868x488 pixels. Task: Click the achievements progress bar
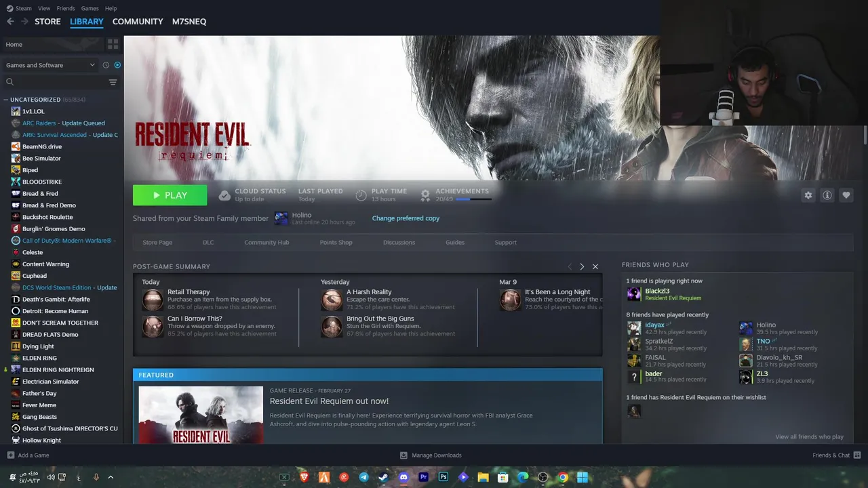[x=473, y=199]
